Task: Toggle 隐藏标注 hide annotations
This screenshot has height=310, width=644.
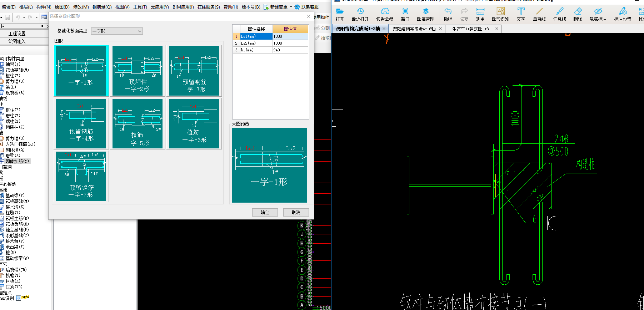Action: pyautogui.click(x=598, y=14)
